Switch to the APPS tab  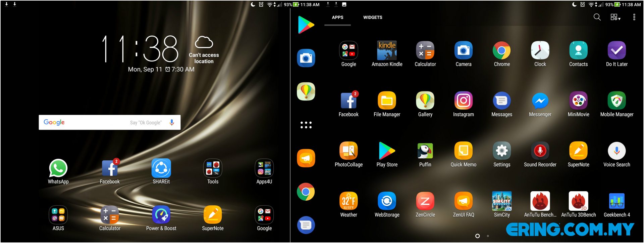coord(337,17)
